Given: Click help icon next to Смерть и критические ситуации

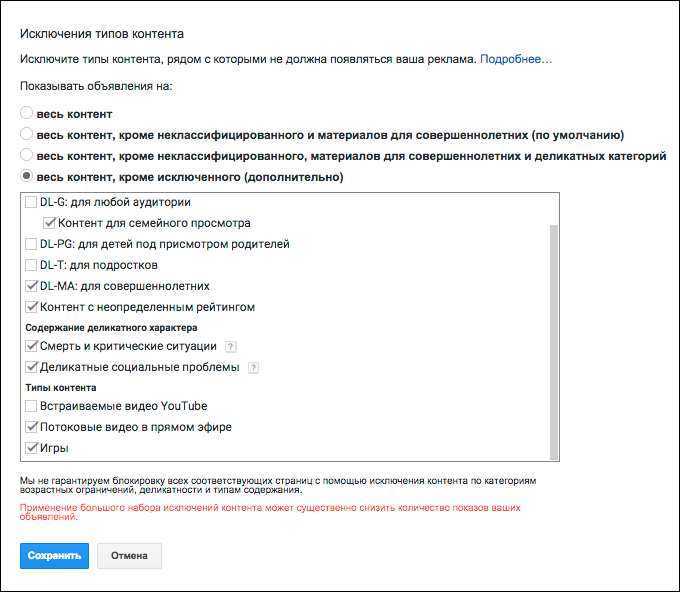Looking at the screenshot, I should (231, 347).
